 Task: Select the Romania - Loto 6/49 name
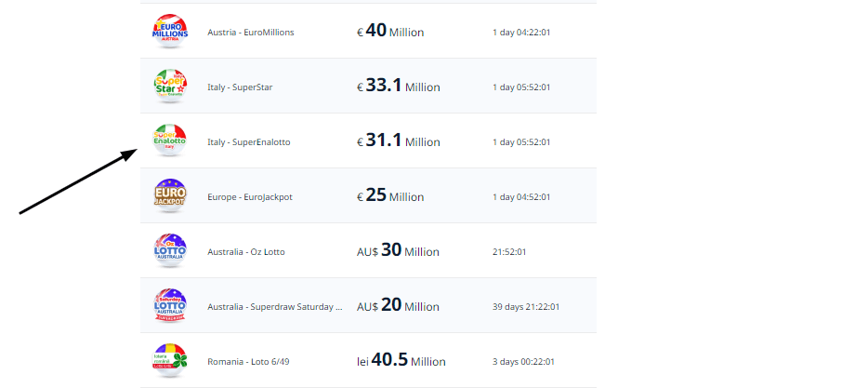248,362
